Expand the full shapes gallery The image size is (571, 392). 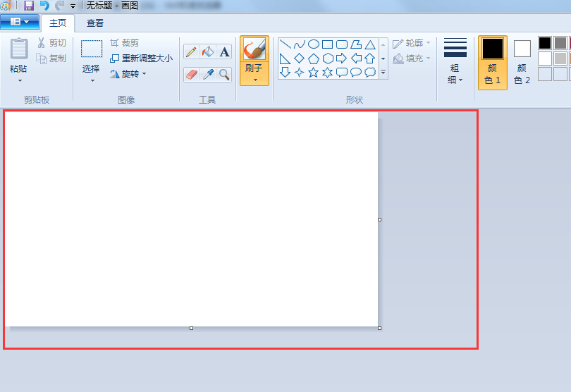click(383, 73)
